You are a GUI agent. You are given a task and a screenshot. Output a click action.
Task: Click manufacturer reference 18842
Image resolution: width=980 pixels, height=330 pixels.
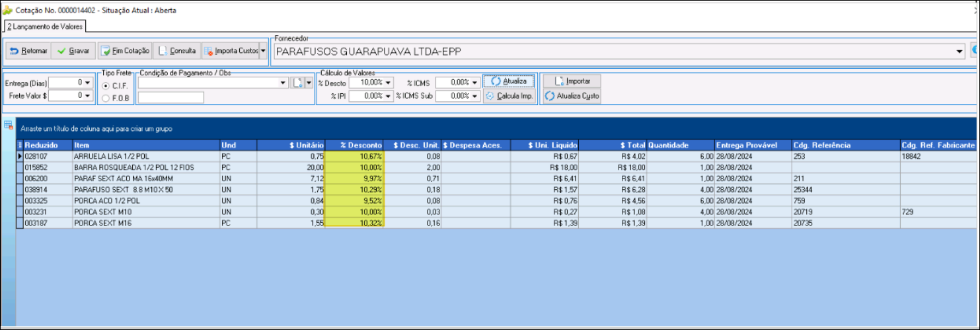pyautogui.click(x=939, y=156)
